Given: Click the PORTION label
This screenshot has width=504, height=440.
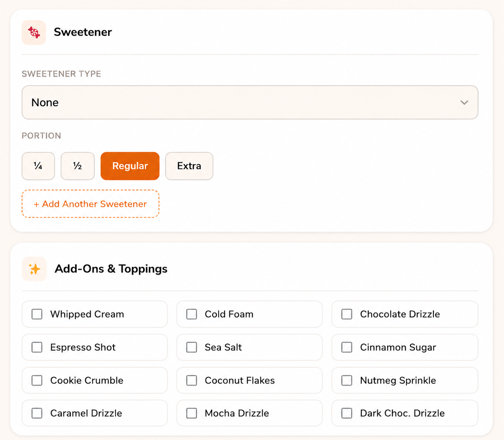Looking at the screenshot, I should (x=41, y=136).
